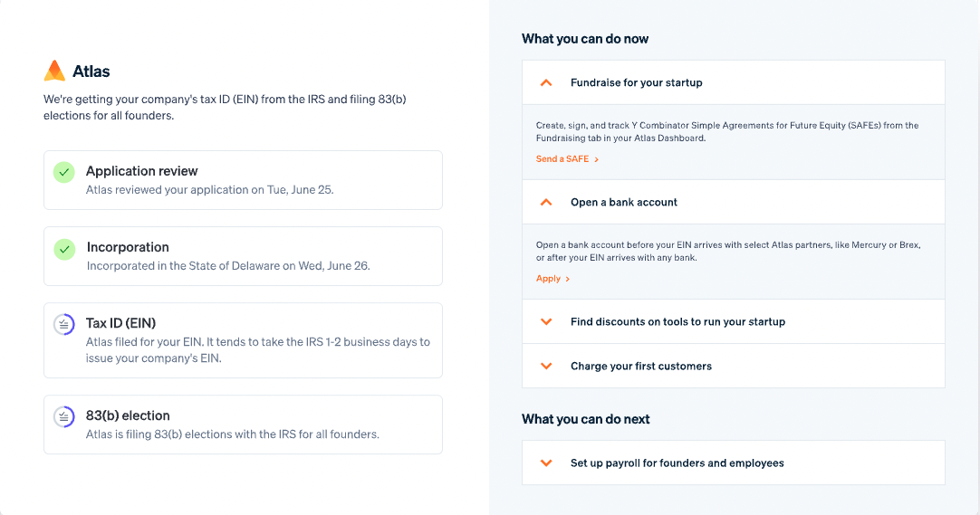This screenshot has height=515, width=980.
Task: Expand the Find discounts on tools chevron
Action: [546, 321]
